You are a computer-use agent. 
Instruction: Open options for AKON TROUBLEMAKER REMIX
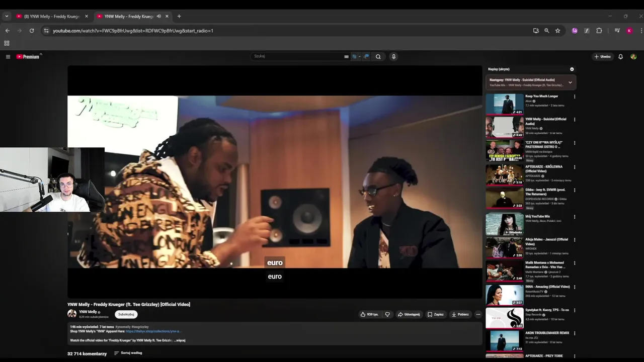pos(575,333)
